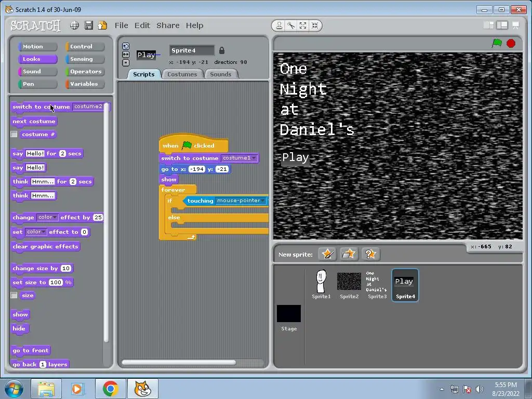Click the globe language icon

(75, 25)
